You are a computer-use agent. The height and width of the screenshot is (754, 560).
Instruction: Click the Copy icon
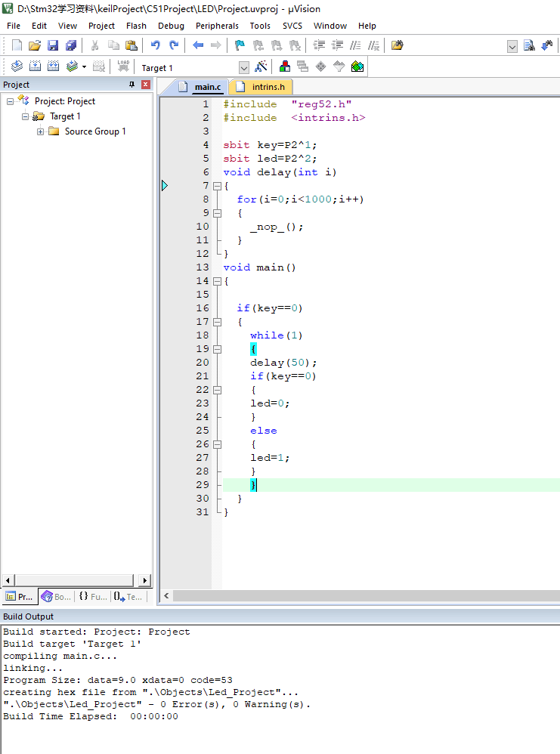[x=113, y=45]
